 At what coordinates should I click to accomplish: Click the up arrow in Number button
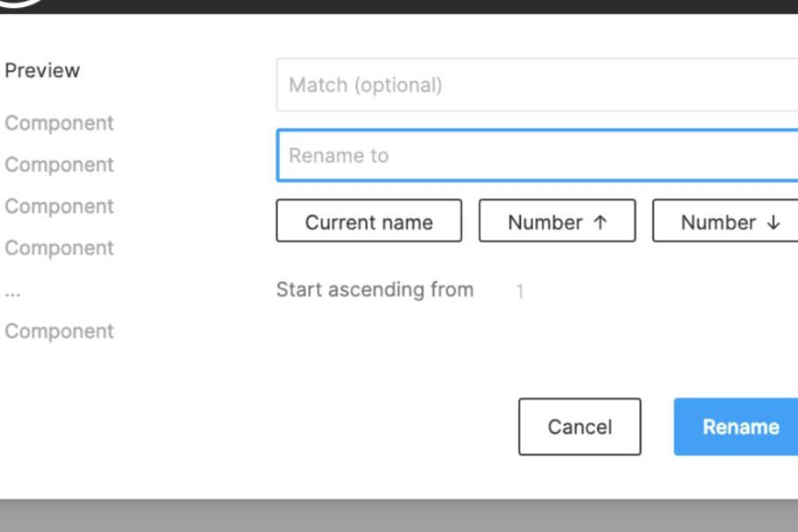click(600, 223)
